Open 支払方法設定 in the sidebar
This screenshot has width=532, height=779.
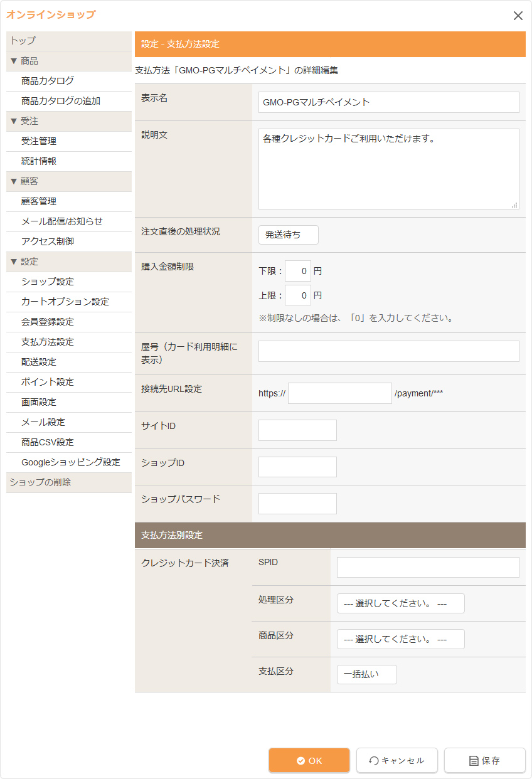(48, 342)
